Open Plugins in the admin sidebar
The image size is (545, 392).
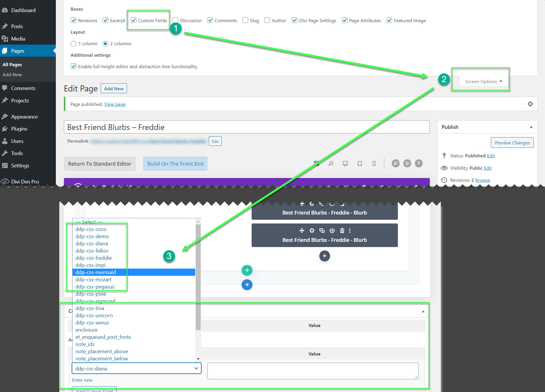tap(19, 129)
